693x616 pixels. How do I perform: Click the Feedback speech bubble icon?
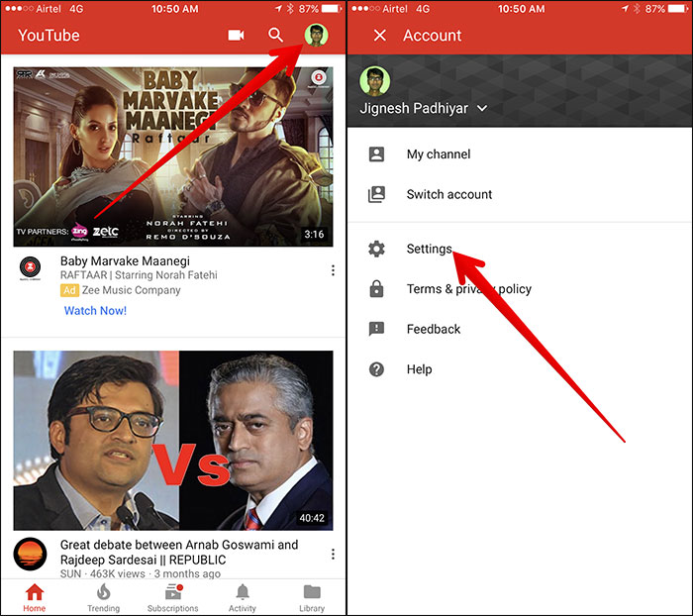[376, 329]
